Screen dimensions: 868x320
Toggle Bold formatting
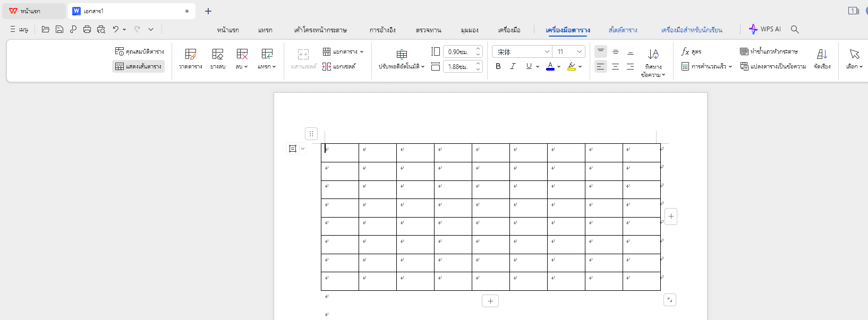point(498,66)
